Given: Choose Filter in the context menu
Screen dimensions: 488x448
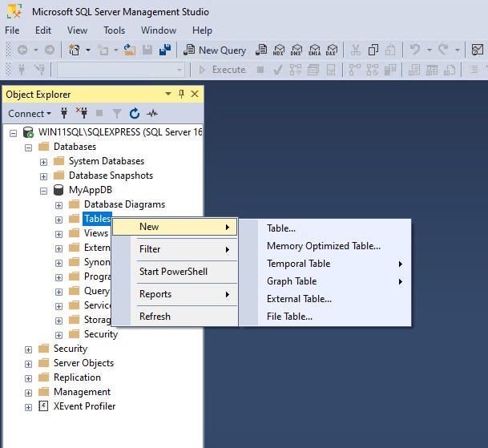Looking at the screenshot, I should coord(175,249).
